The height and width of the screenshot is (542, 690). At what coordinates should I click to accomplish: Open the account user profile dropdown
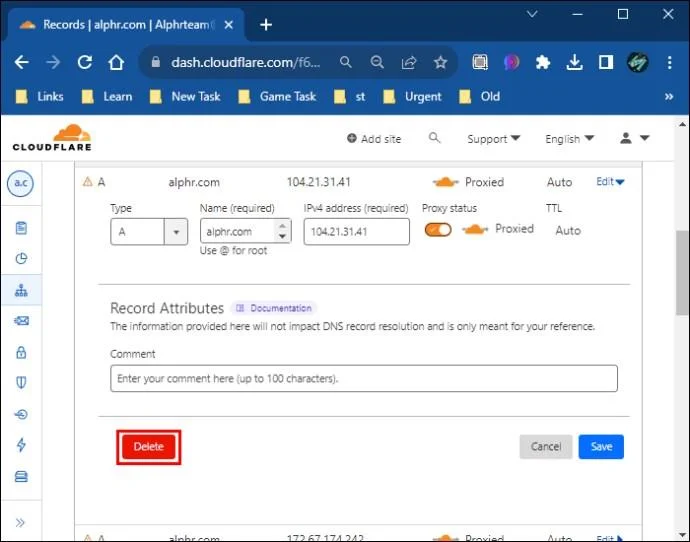pos(634,139)
